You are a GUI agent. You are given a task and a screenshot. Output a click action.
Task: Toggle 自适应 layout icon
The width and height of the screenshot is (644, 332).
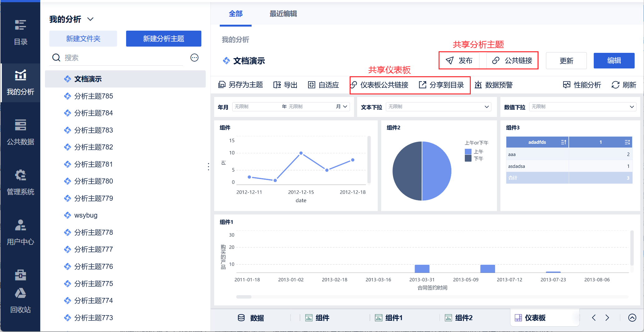pyautogui.click(x=312, y=85)
